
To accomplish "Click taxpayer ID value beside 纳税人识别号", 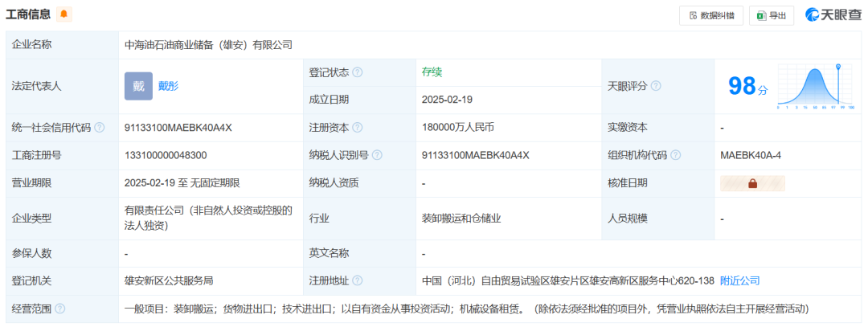I will [476, 156].
